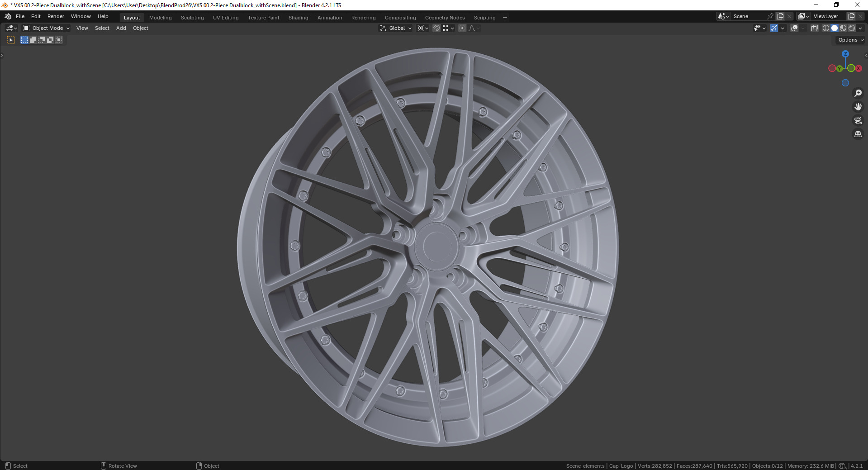Open the gizmo options dropdown arrow
Viewport: 868px width, 470px height.
pyautogui.click(x=783, y=28)
